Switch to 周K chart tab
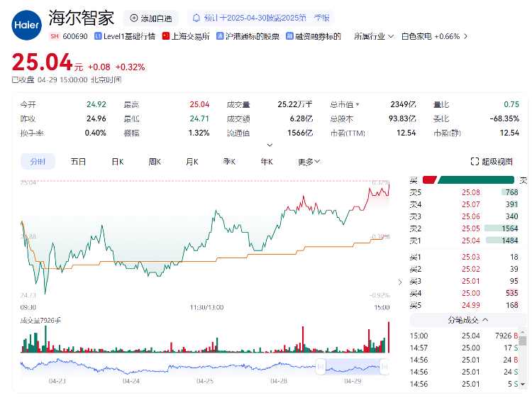This screenshot has width=532, height=398. (155, 162)
